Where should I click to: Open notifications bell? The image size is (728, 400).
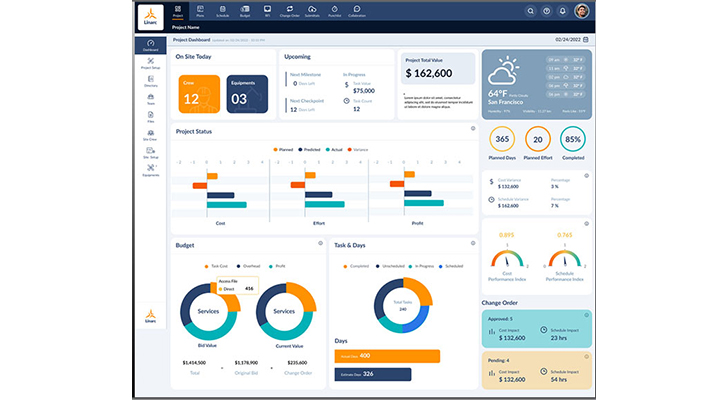[x=562, y=11]
